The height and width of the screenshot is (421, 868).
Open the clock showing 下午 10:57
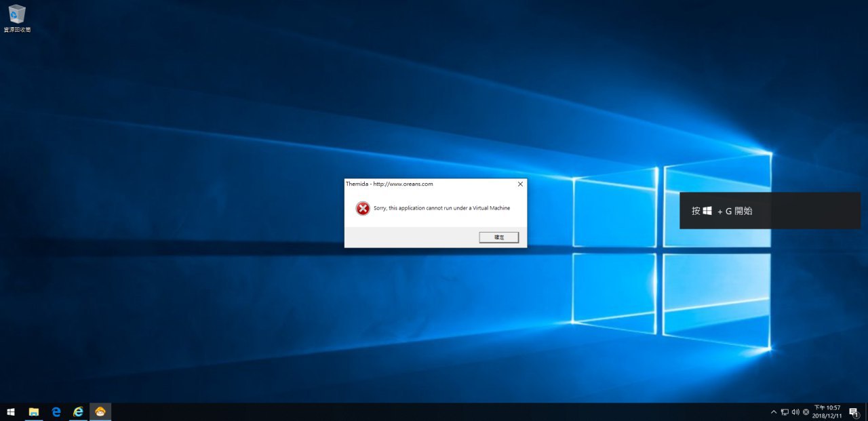point(827,412)
